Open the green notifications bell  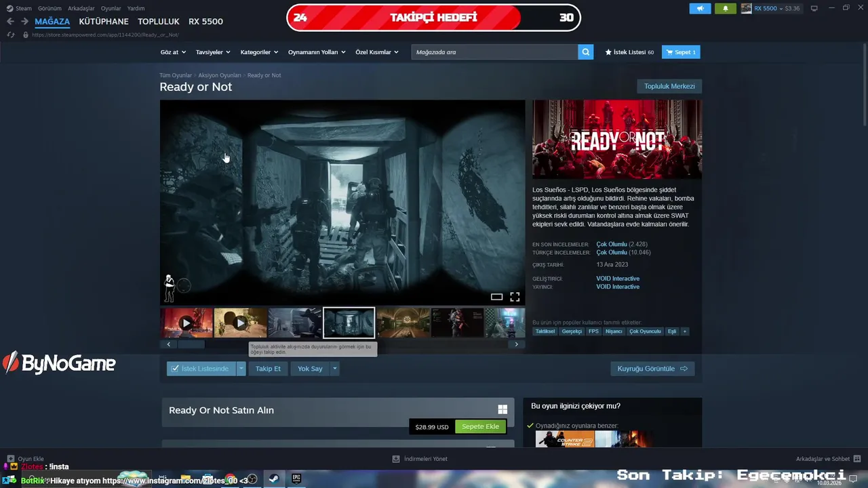click(x=725, y=8)
